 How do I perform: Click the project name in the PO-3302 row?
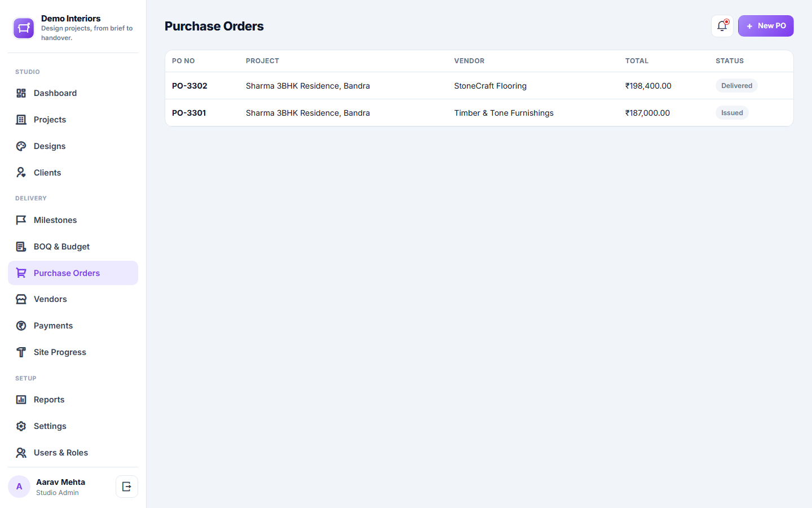[308, 86]
